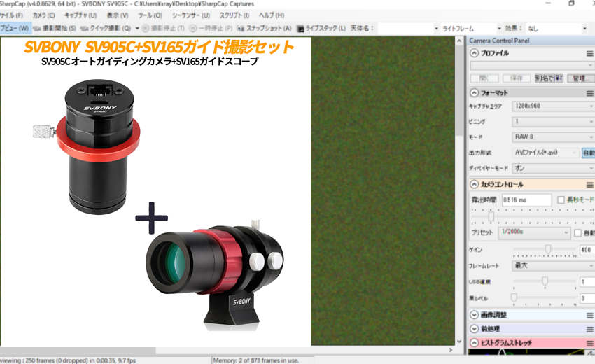This screenshot has height=364, width=595.
Task: Click the Memory frames in use status
Action: coord(255,360)
